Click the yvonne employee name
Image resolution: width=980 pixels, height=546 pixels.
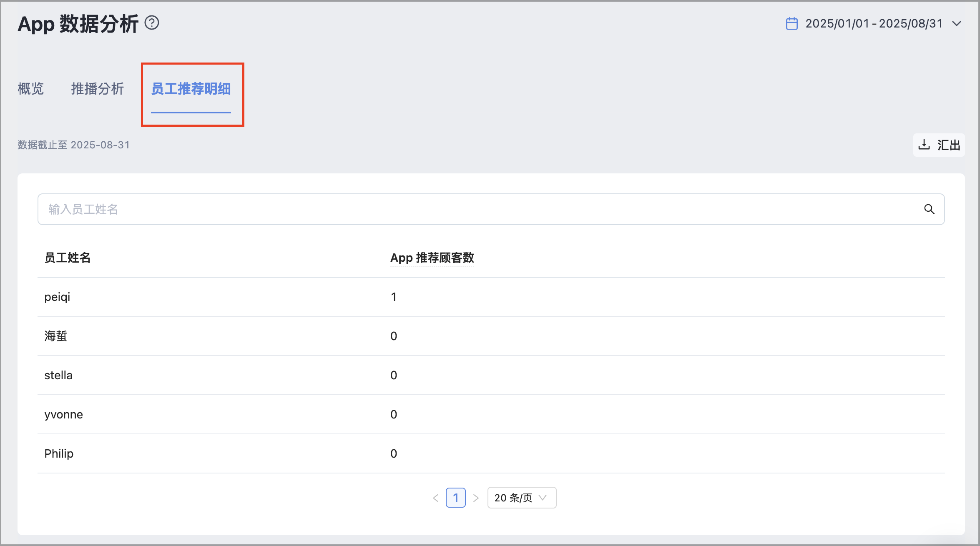(x=64, y=415)
